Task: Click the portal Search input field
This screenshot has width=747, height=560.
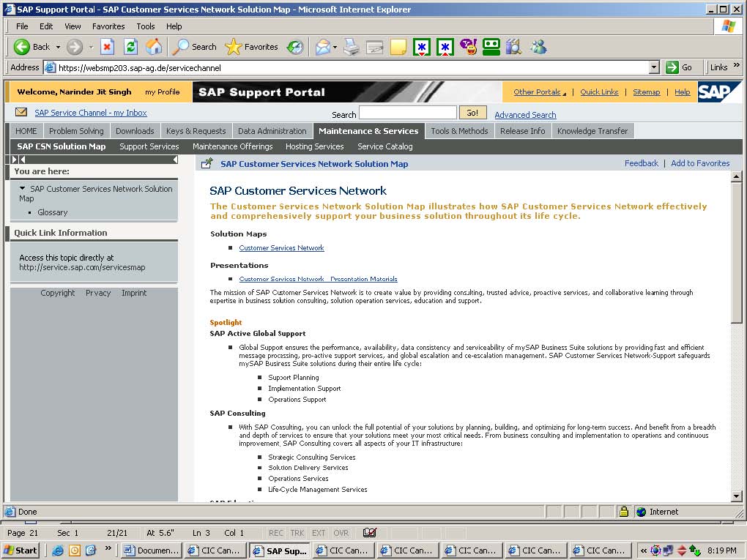Action: 408,113
